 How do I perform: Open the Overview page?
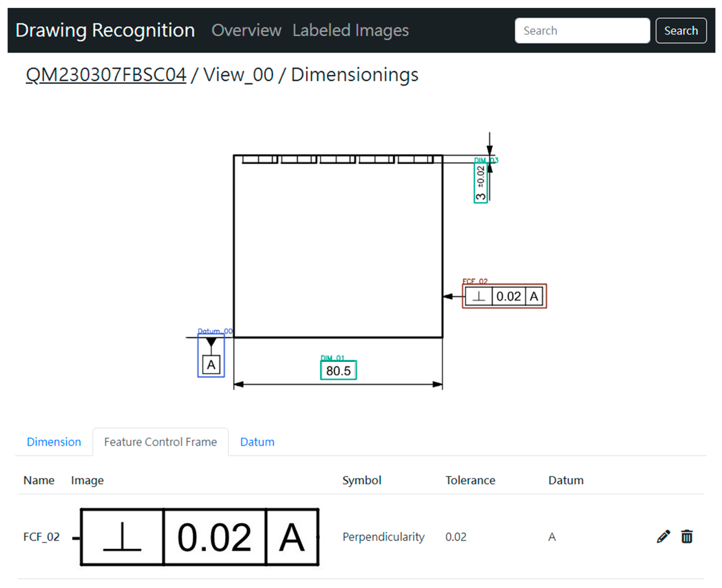pos(246,30)
